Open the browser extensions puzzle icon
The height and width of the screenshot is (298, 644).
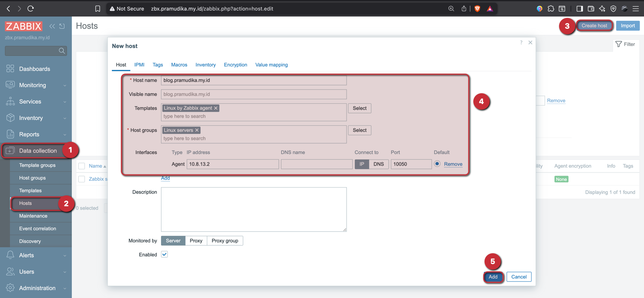(551, 9)
